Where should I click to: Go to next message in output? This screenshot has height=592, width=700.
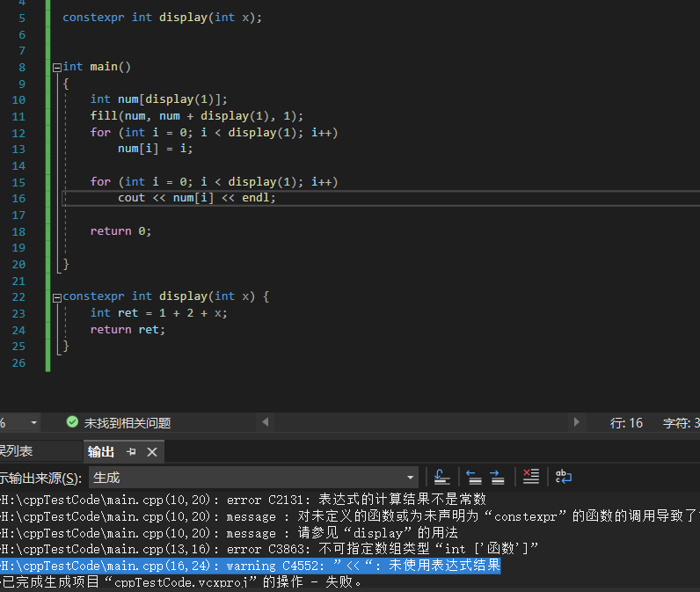pyautogui.click(x=497, y=477)
